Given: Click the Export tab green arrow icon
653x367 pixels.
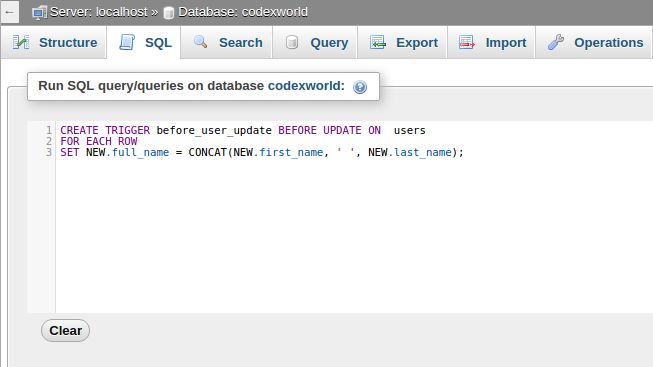Looking at the screenshot, I should pos(378,42).
